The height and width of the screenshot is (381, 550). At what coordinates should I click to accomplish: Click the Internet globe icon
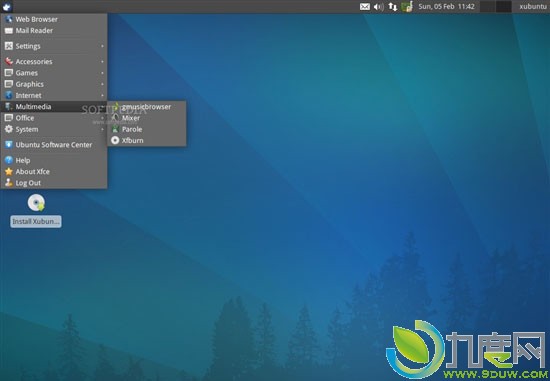point(9,95)
